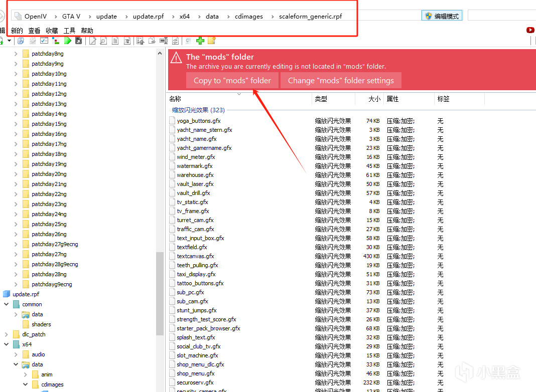The height and width of the screenshot is (392, 536).
Task: Click the green plus add icon
Action: [200, 41]
